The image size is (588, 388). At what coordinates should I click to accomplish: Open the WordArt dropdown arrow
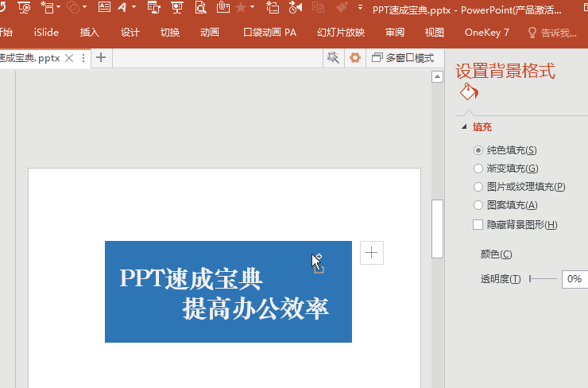133,7
